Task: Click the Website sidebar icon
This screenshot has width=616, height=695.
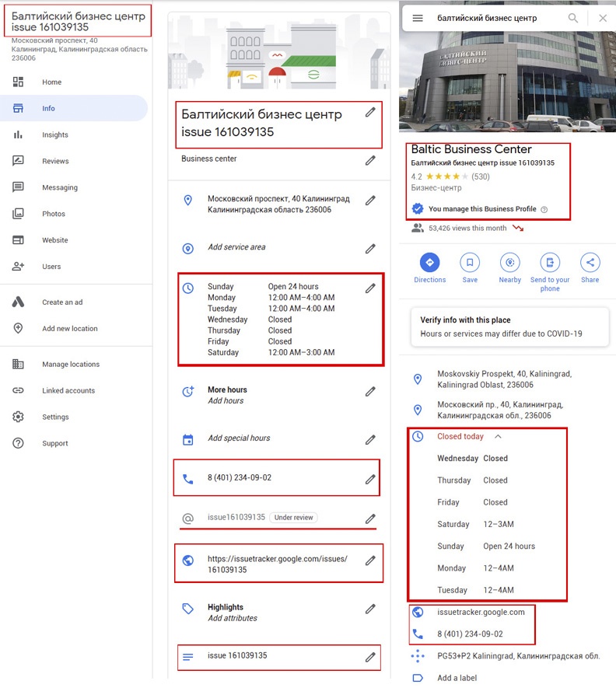Action: [18, 240]
